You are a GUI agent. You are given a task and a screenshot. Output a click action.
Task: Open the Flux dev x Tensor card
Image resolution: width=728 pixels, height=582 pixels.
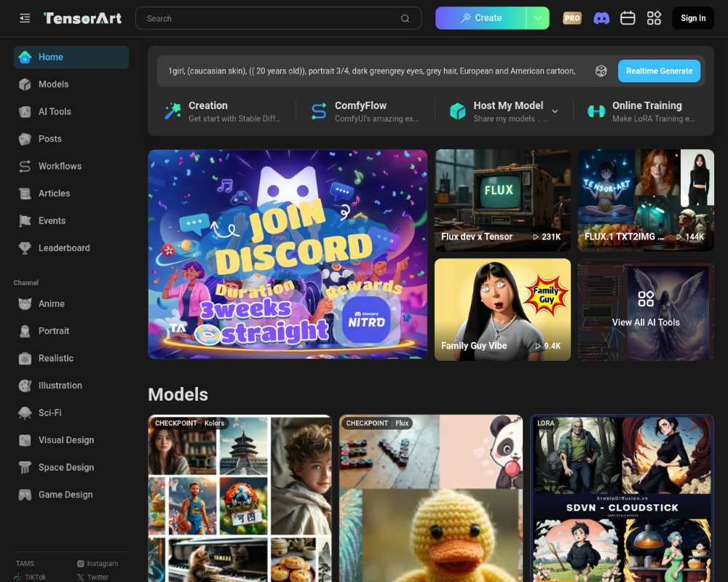(502, 201)
